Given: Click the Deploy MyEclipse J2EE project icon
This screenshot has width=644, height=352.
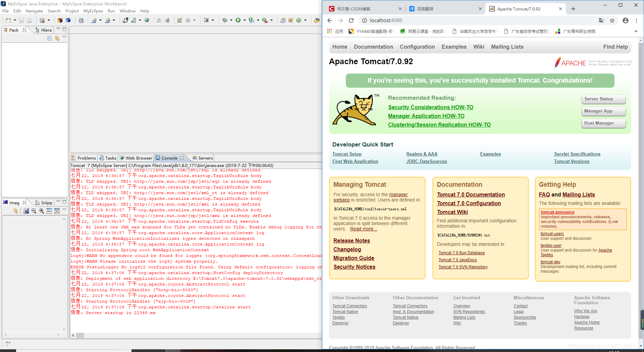Looking at the screenshot, I should [x=125, y=20].
